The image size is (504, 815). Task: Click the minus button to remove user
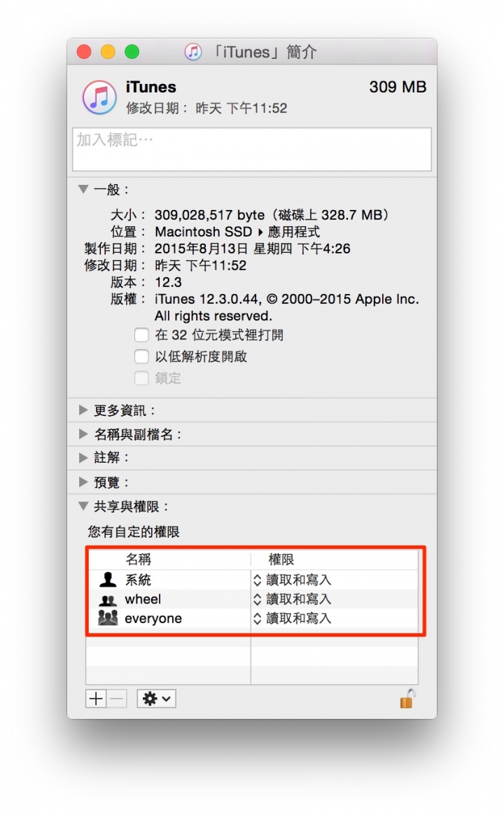coord(117,699)
